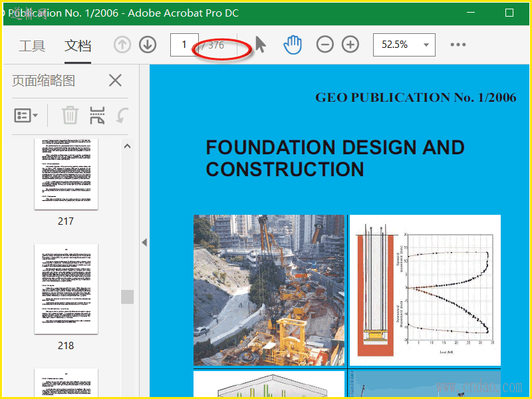Maximize the Acrobat window
Viewport: 532px width, 399px height.
509,13
